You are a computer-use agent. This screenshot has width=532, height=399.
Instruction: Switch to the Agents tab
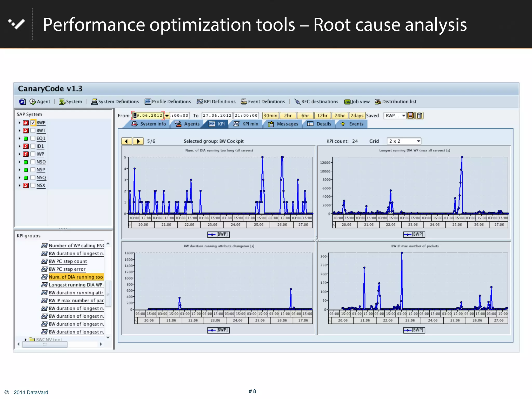point(187,124)
